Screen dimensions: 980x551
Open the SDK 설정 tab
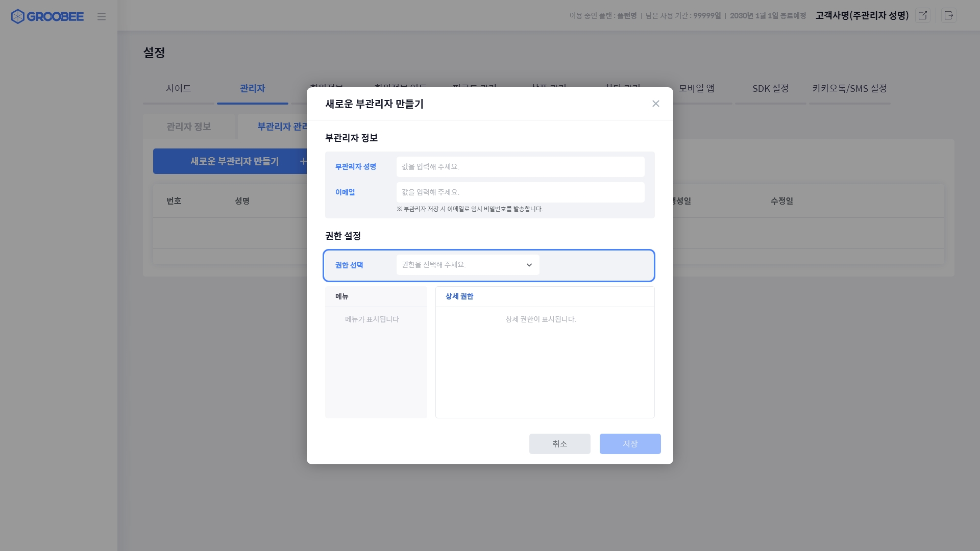(770, 88)
